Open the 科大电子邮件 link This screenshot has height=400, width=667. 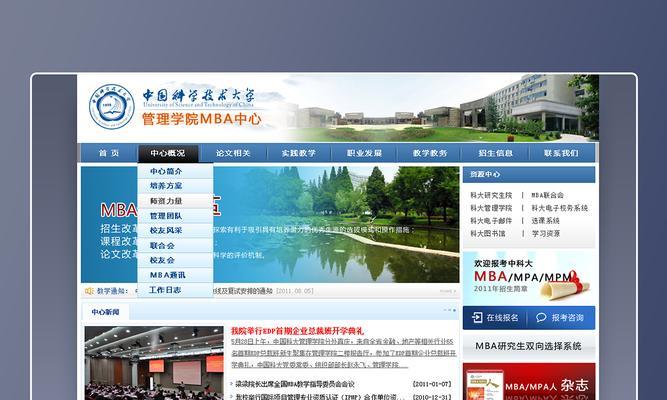point(491,221)
